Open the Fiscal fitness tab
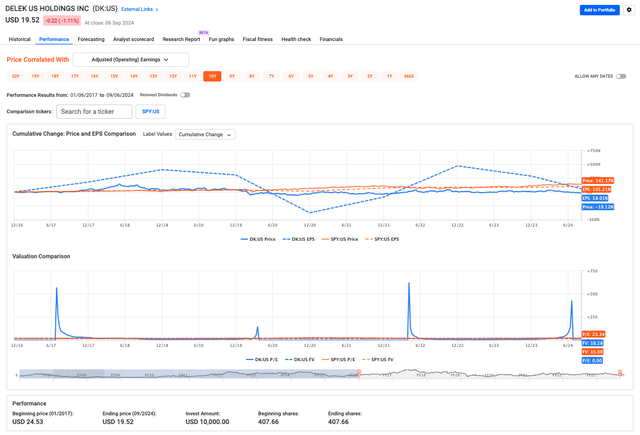Image resolution: width=640 pixels, height=435 pixels. 257,39
